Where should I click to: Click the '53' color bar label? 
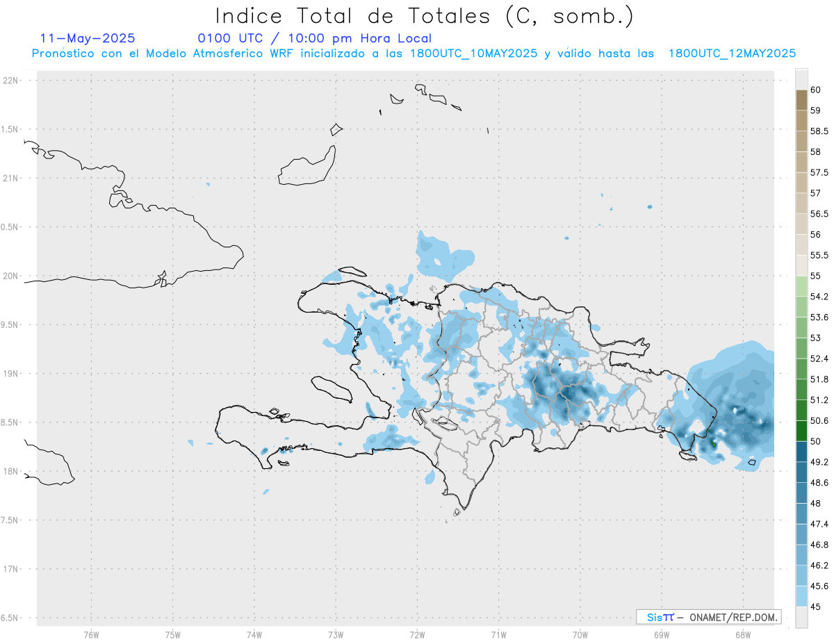pos(816,338)
